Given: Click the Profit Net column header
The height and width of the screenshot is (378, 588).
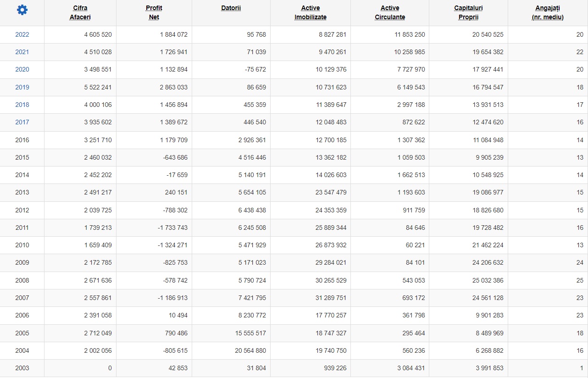Looking at the screenshot, I should pos(154,13).
